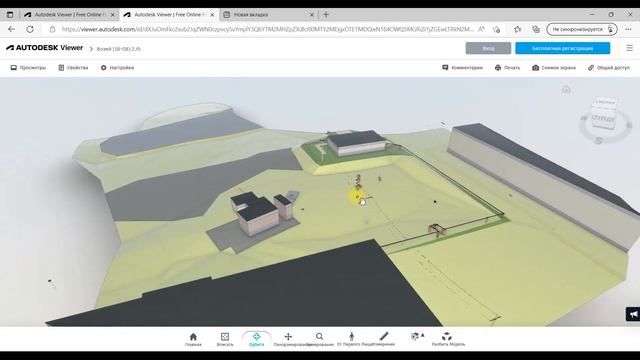Click the ViewCube top face
This screenshot has height=360, width=640.
pos(605,102)
